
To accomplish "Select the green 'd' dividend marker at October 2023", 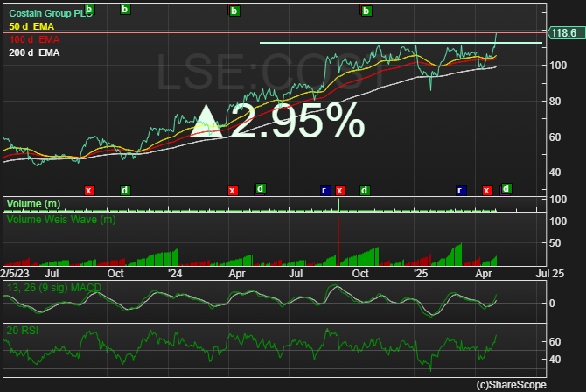I will click(125, 190).
